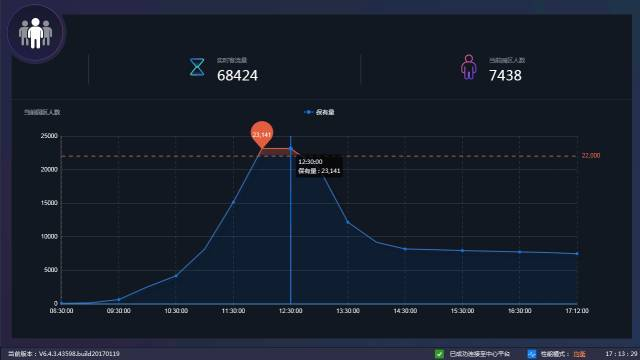Click the green checkmark connection status icon
This screenshot has width=640, height=360.
coord(440,354)
